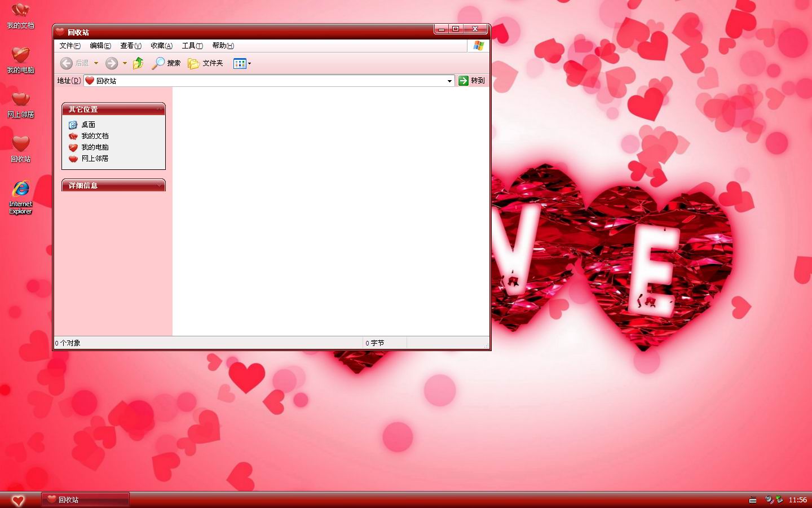The height and width of the screenshot is (508, 812).
Task: Click the heart Start button
Action: click(x=18, y=500)
